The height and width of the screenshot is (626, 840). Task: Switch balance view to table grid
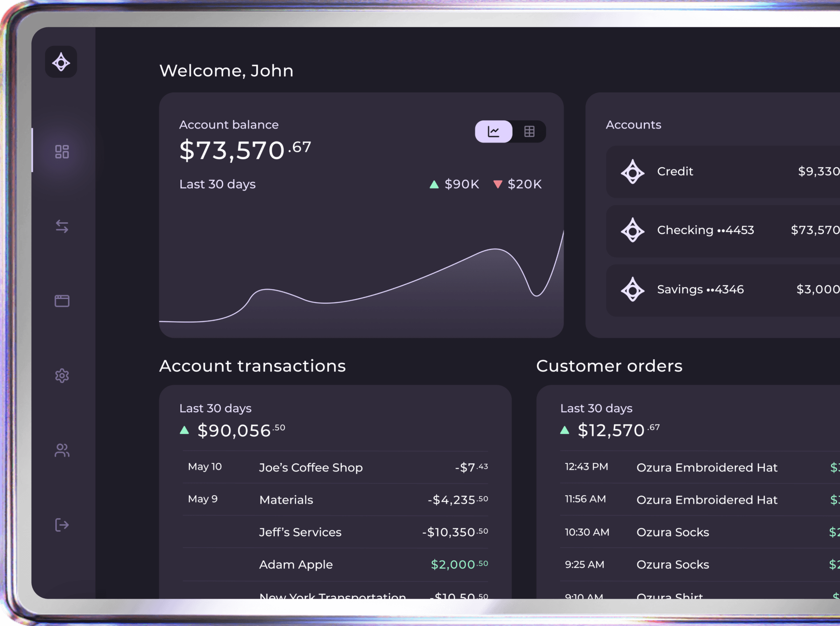tap(529, 131)
